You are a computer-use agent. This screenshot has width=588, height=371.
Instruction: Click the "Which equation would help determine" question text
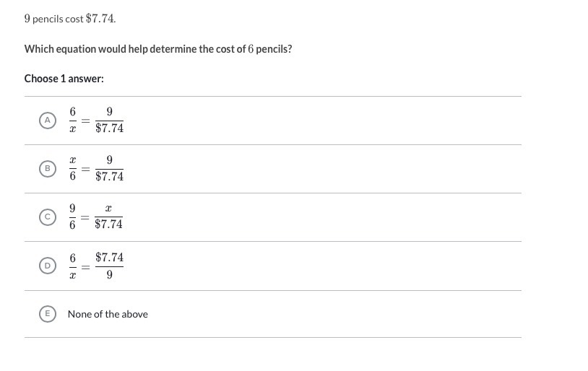[x=158, y=49]
